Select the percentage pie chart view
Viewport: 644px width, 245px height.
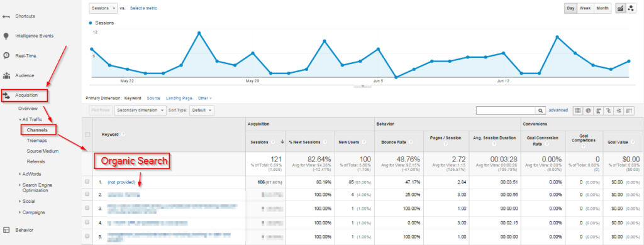[588, 111]
